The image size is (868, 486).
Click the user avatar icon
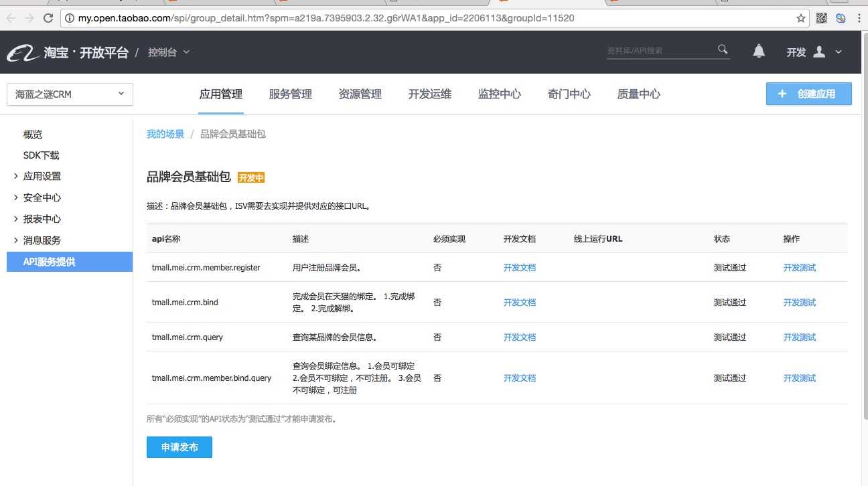click(819, 52)
